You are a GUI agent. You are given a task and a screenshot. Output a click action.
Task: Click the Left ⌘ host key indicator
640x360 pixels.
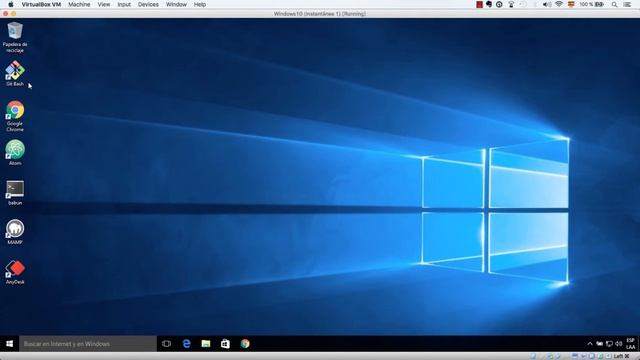[x=621, y=356]
